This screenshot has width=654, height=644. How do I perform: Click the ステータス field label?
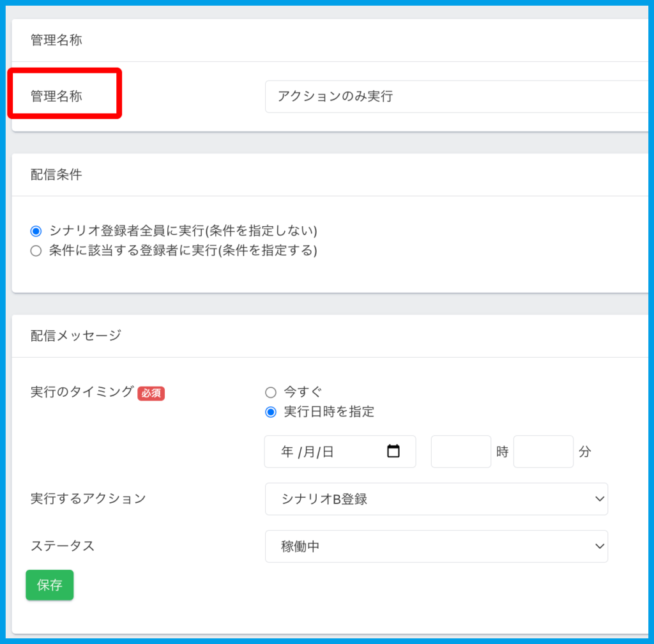tap(63, 546)
